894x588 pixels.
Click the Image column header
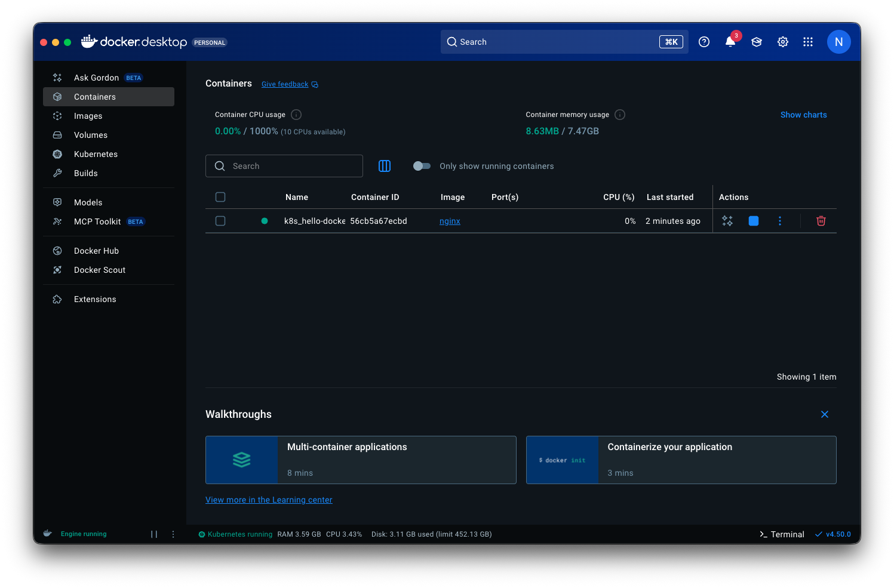[453, 197]
